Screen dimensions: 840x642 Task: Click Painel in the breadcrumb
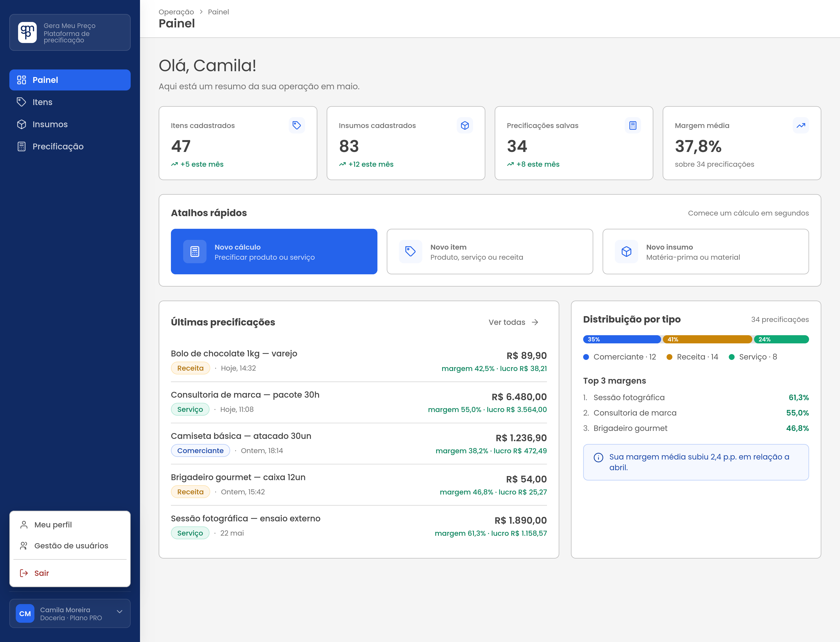(219, 12)
